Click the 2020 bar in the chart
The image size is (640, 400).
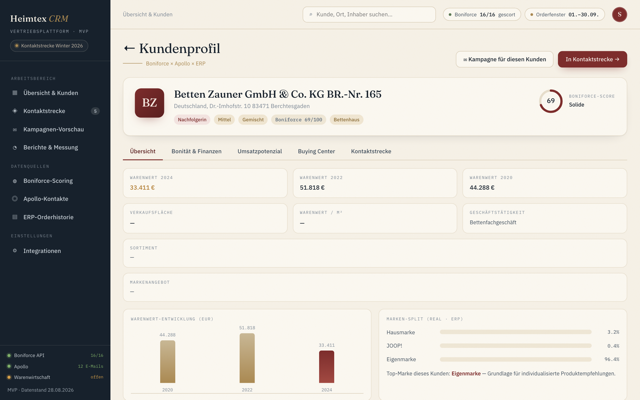point(167,362)
